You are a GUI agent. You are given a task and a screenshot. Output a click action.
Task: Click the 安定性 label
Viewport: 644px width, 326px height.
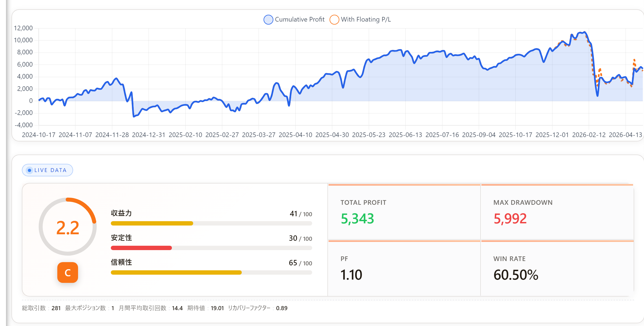point(121,238)
